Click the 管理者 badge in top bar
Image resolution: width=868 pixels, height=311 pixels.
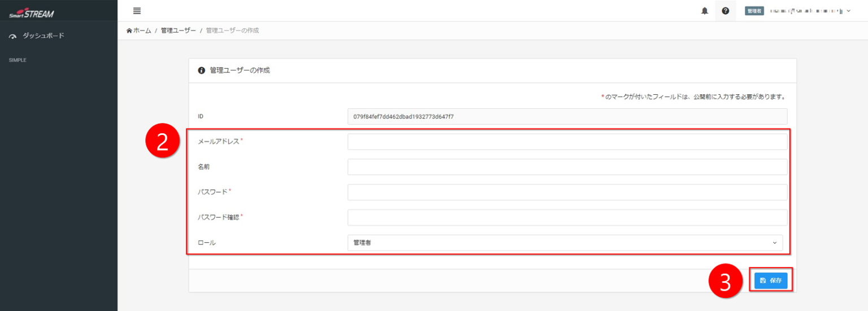pos(754,11)
